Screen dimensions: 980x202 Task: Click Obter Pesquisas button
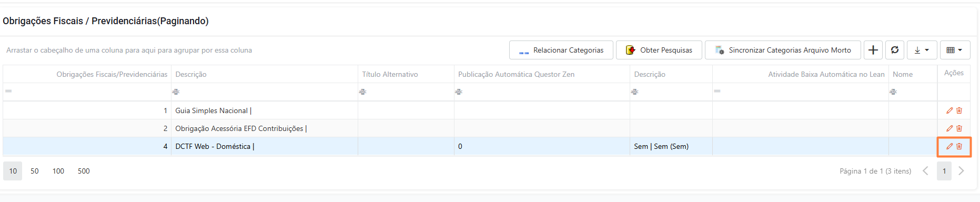(x=659, y=50)
